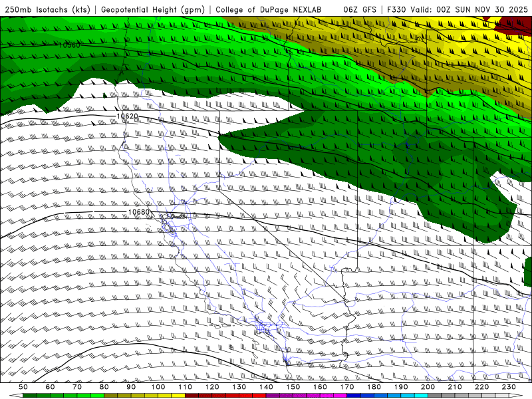
Task: Click the 140 value on the color scale
Action: pos(266,387)
